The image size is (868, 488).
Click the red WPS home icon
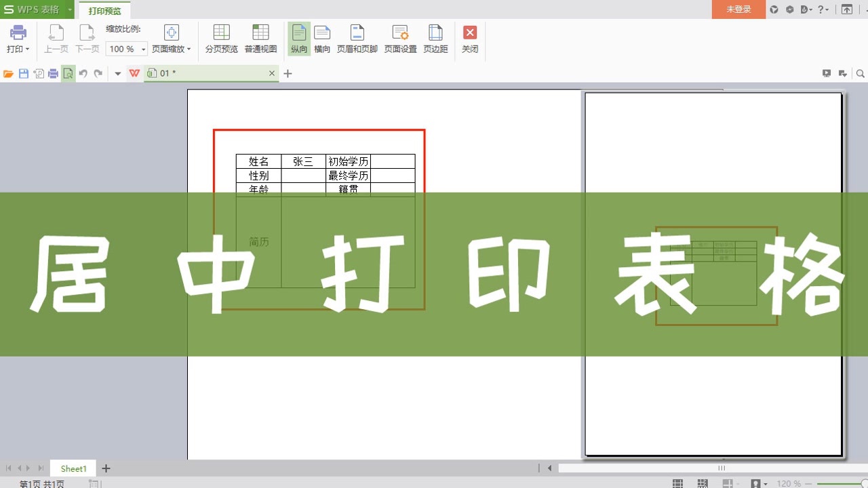coord(134,73)
